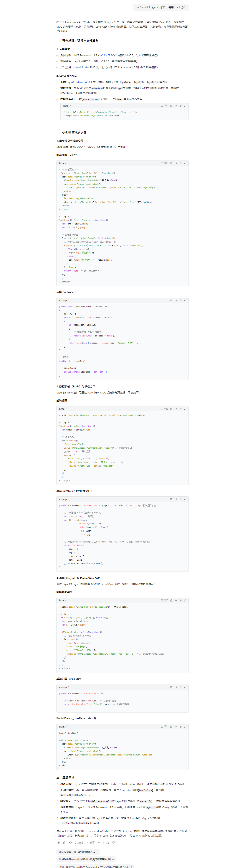The image size is (240, 868).
Task: Give the answer a thumbs down
Action: (114, 843)
